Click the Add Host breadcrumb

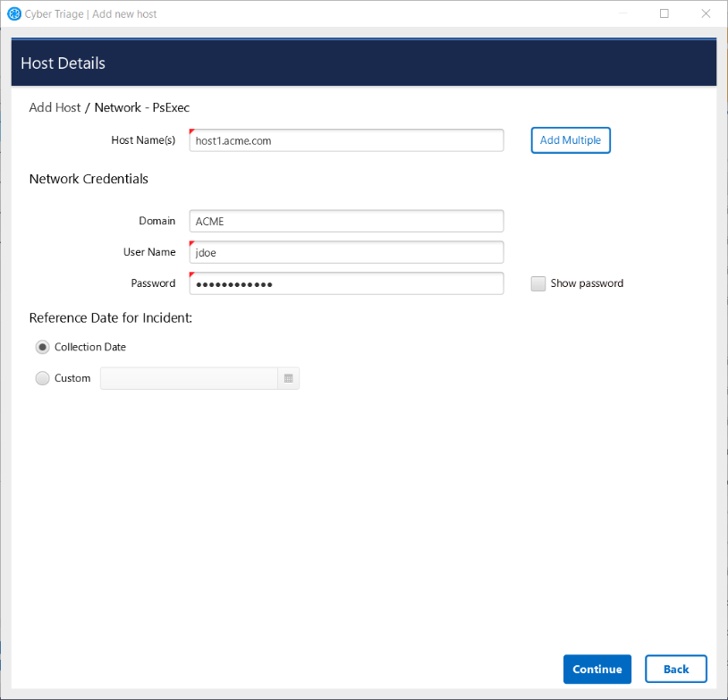tap(55, 107)
